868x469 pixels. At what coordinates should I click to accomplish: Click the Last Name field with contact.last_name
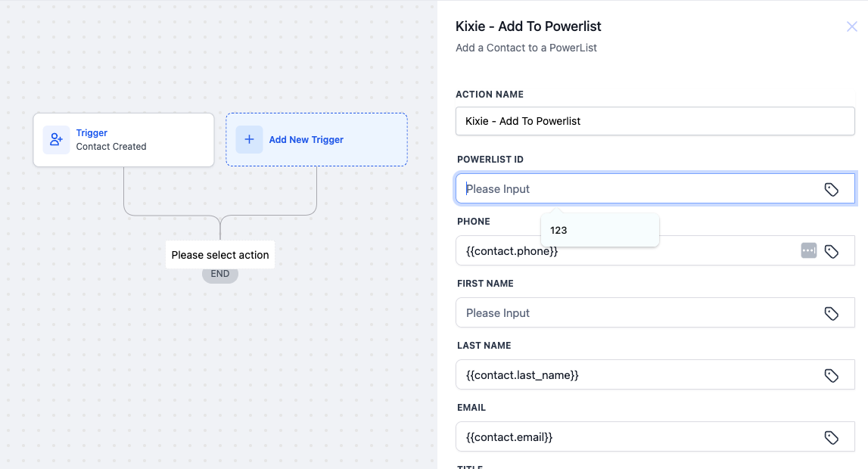click(655, 374)
